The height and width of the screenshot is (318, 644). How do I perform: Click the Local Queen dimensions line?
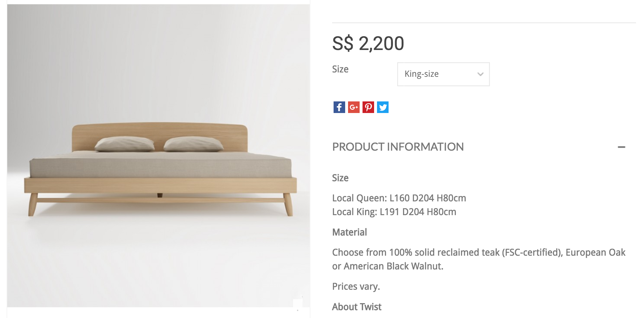coord(399,198)
